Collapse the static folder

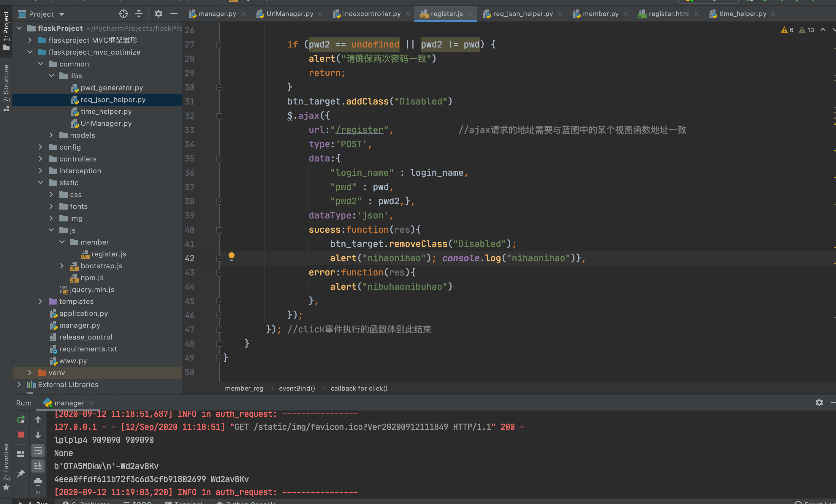click(x=41, y=183)
